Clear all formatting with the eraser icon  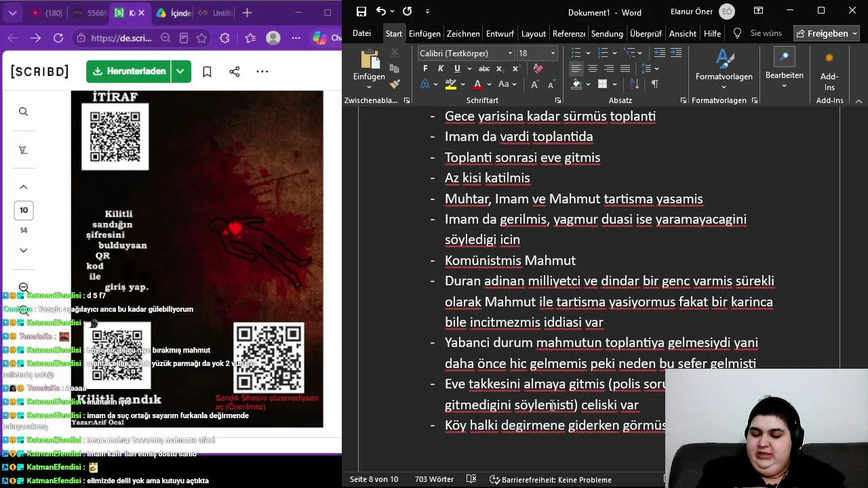click(x=538, y=68)
